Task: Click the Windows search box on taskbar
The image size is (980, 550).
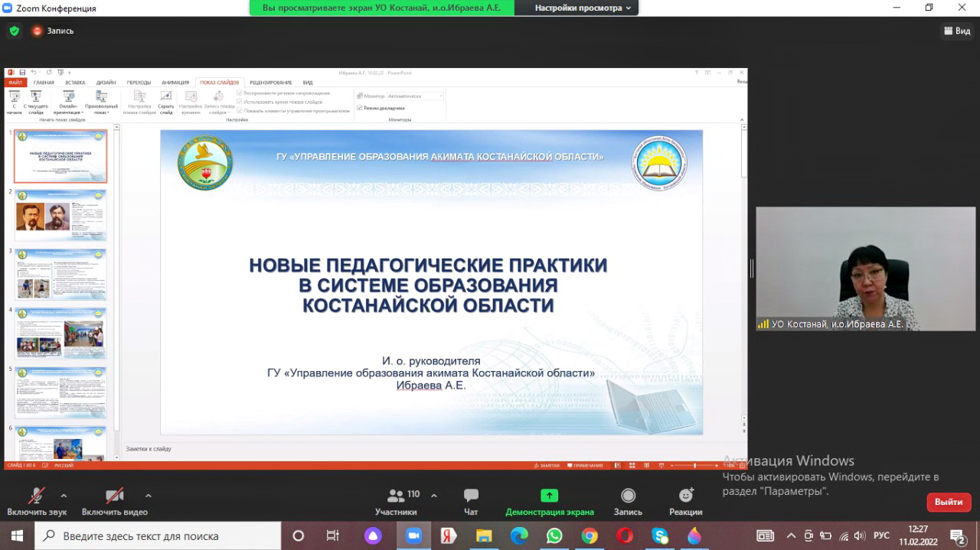Action: [158, 535]
